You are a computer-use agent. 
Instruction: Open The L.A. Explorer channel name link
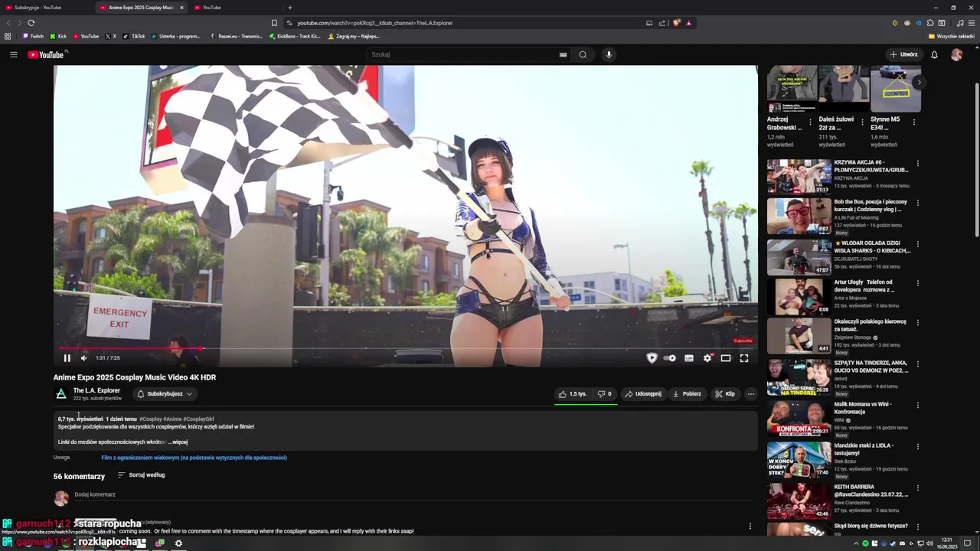coord(96,391)
